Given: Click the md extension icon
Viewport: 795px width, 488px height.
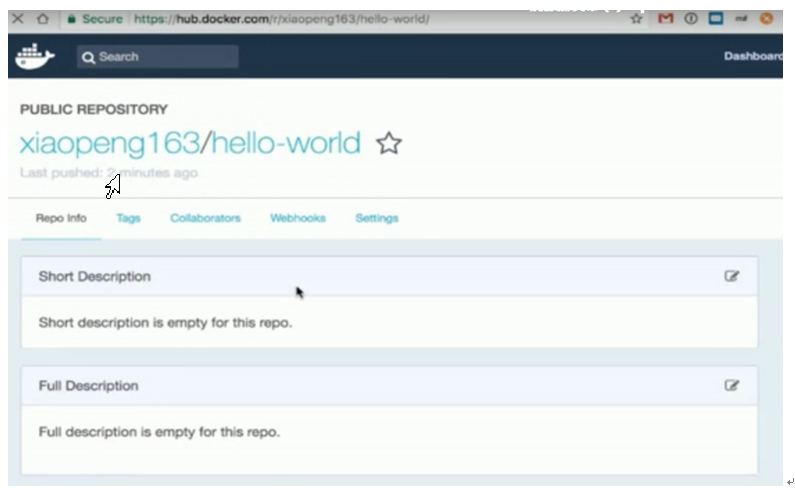Looking at the screenshot, I should (x=741, y=19).
